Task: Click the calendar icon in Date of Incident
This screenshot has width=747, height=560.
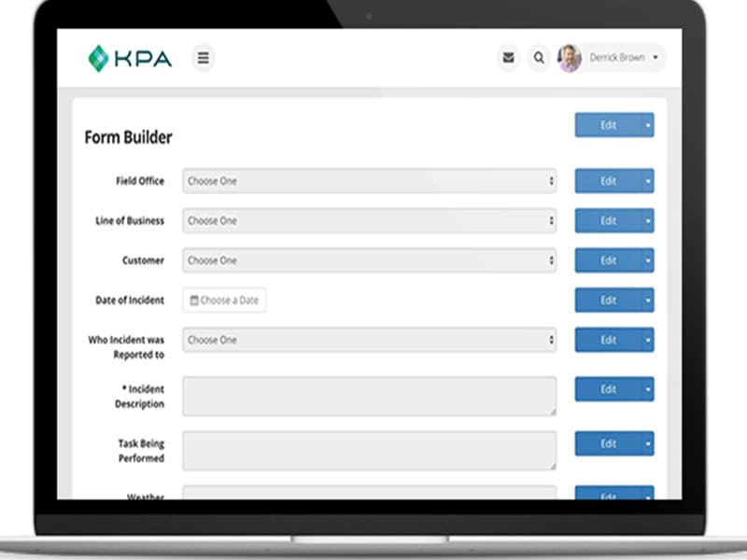Action: 194,300
